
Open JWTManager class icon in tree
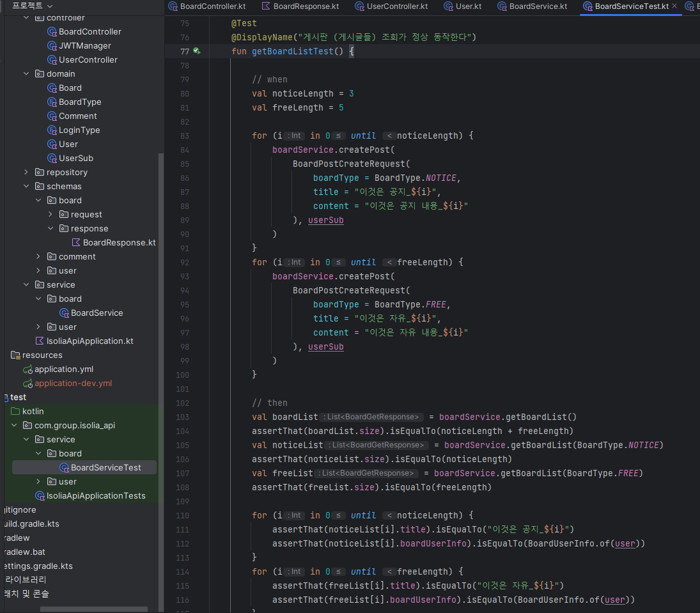pos(52,45)
